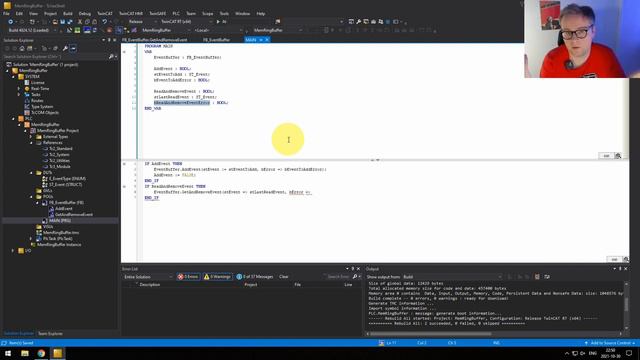640x360 pixels.
Task: Select the AddEvent method item
Action: tap(64, 209)
